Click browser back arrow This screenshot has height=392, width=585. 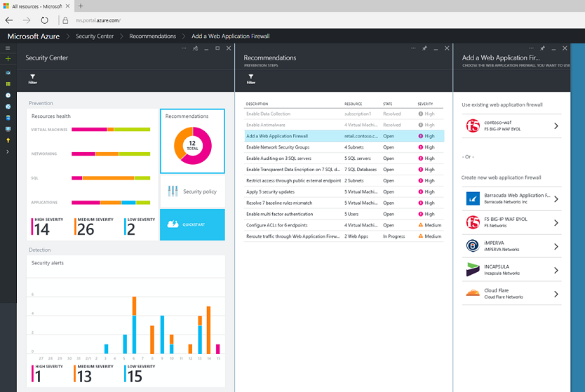9,20
